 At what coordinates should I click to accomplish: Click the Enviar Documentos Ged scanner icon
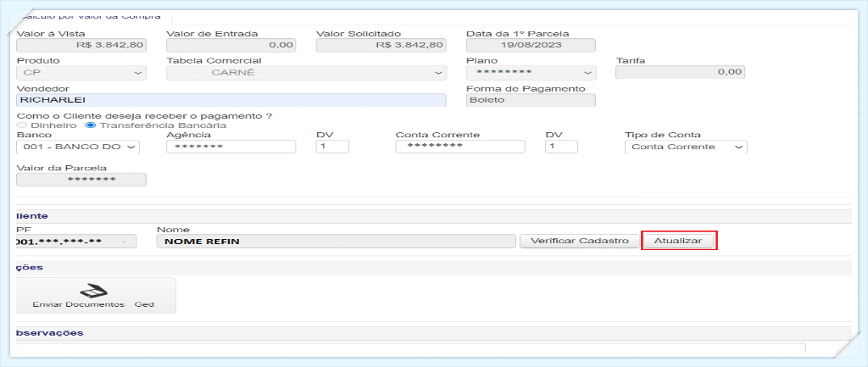[93, 292]
